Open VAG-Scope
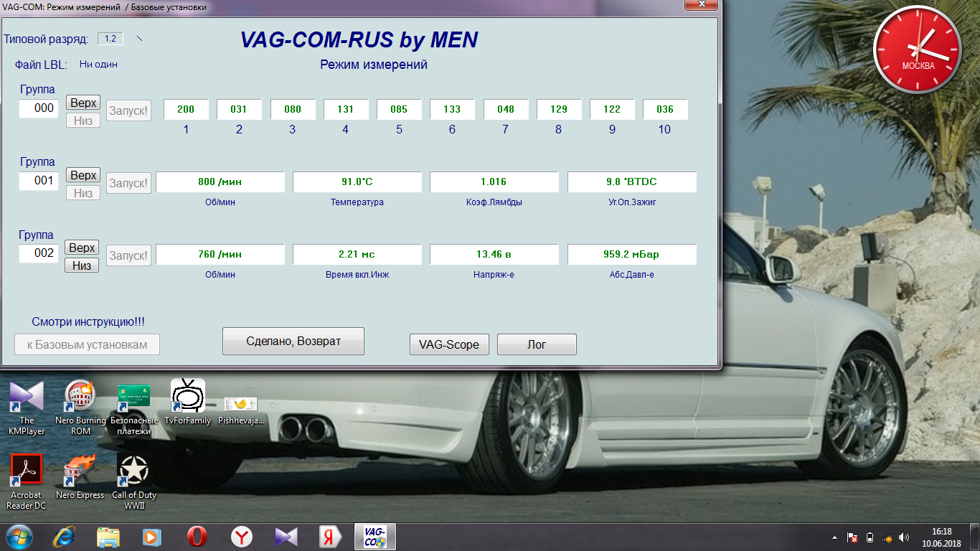This screenshot has width=980, height=551. tap(449, 344)
